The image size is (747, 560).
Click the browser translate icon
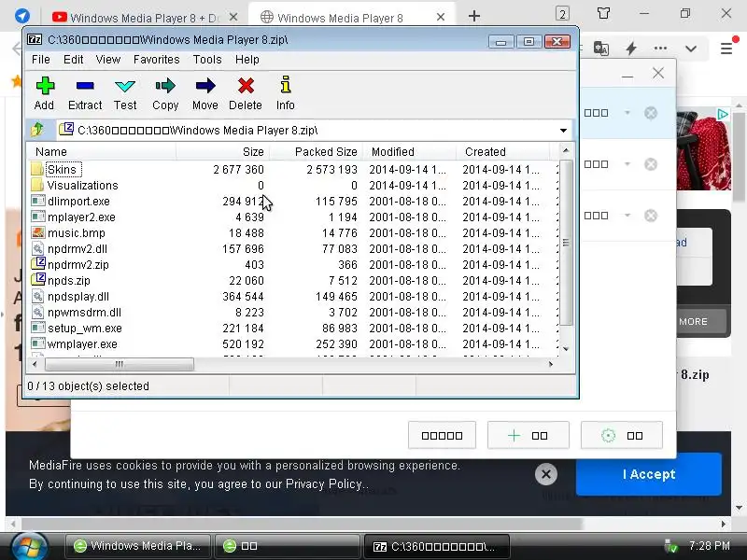click(x=601, y=49)
